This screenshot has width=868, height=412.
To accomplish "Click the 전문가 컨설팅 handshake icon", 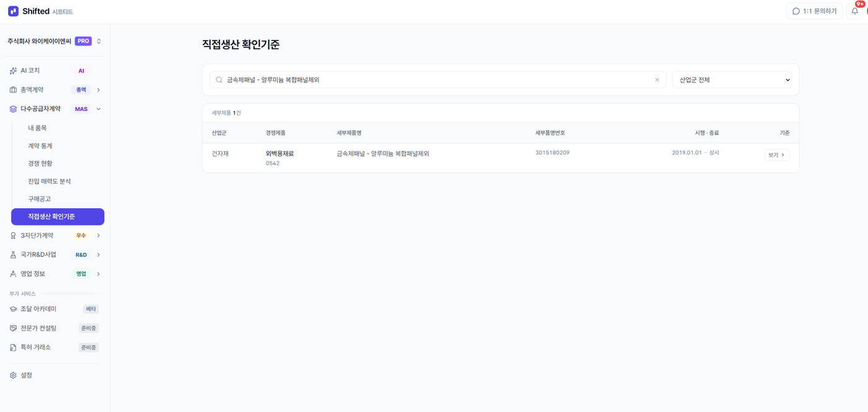I will click(x=13, y=328).
